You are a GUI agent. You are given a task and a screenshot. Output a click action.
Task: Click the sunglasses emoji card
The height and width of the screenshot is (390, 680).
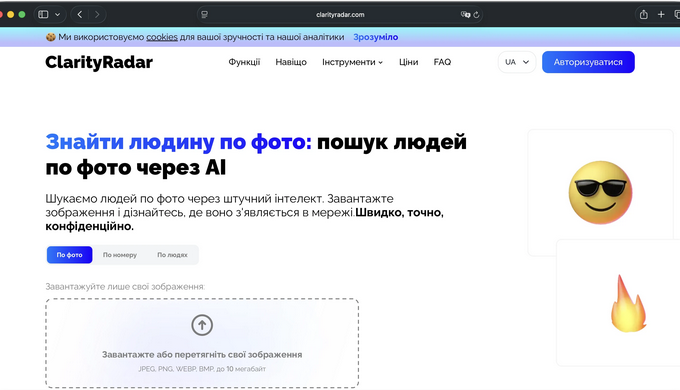pyautogui.click(x=600, y=193)
